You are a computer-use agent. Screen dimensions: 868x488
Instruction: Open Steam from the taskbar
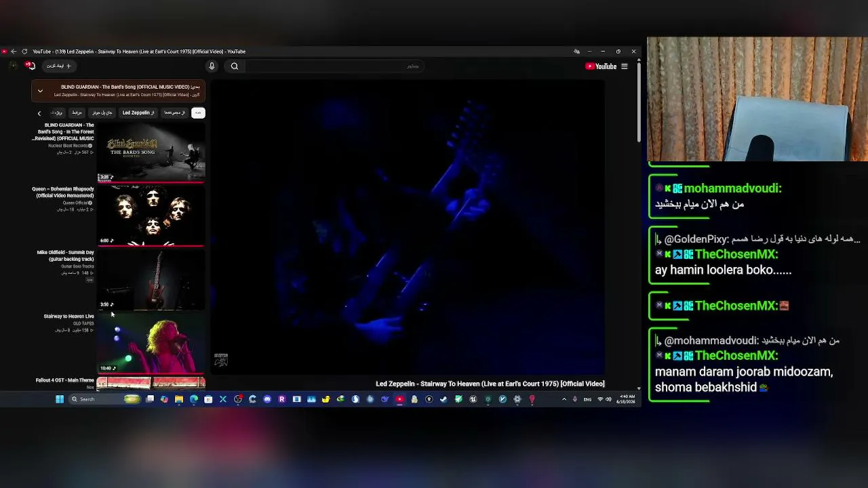[x=443, y=399]
